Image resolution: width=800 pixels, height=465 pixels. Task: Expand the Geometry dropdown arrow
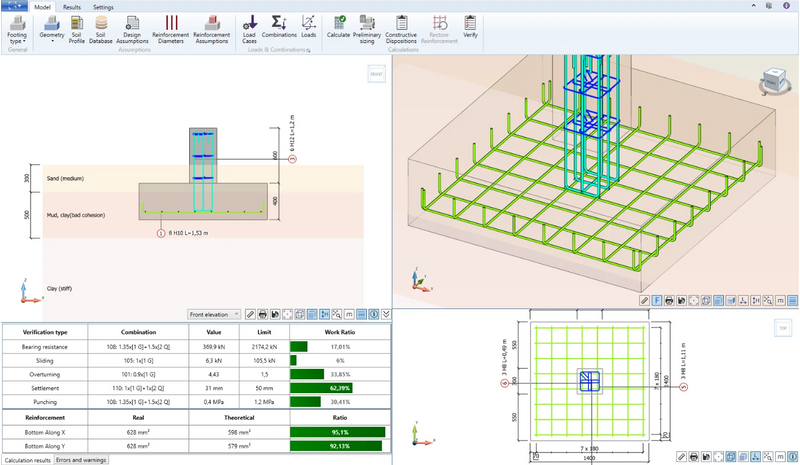[52, 41]
